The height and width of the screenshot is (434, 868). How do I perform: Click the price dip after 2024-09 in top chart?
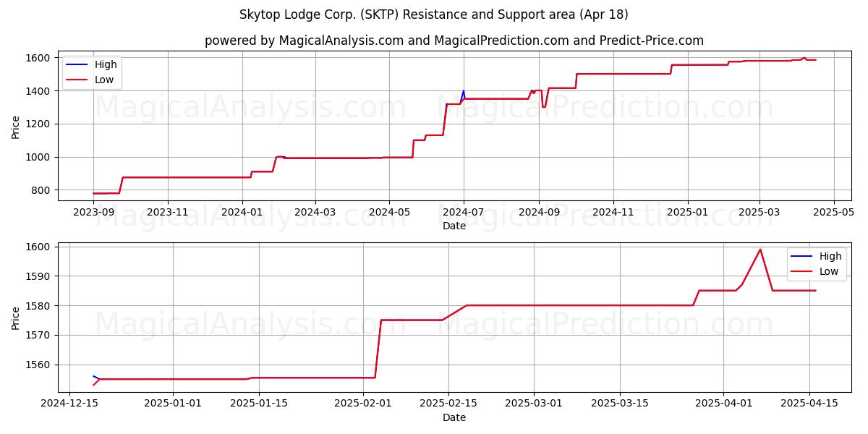click(x=544, y=106)
